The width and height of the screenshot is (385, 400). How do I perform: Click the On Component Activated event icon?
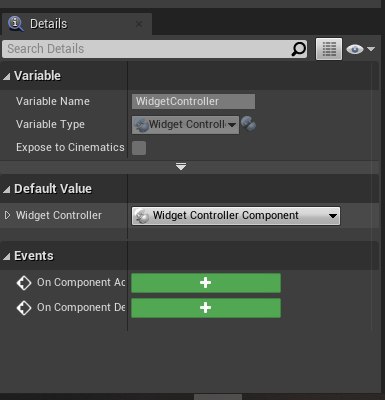click(x=24, y=283)
